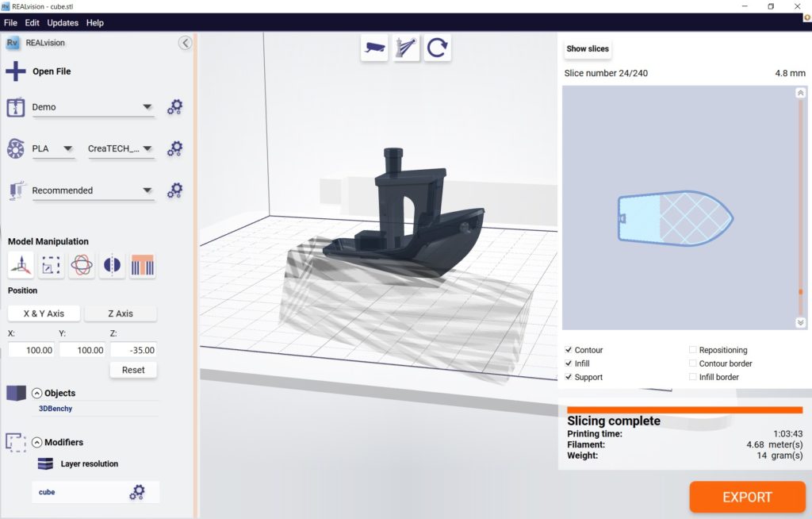Click the 4.8 mm slice height text
Image resolution: width=812 pixels, height=519 pixels.
[790, 73]
